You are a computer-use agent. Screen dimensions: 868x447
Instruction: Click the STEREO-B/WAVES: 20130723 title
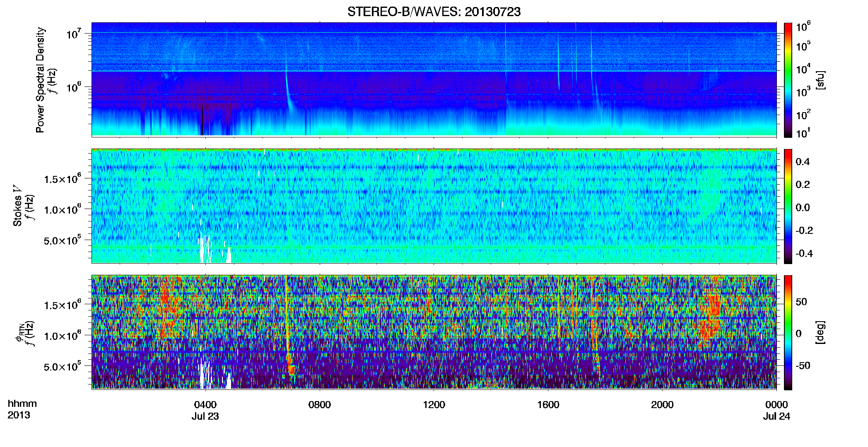click(x=434, y=12)
